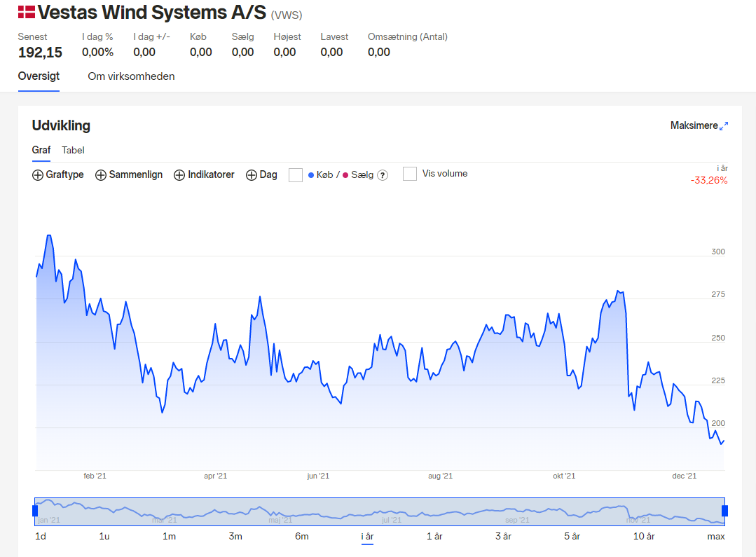756x557 pixels.
Task: Click the Køb/Sælg help question mark
Action: click(383, 175)
